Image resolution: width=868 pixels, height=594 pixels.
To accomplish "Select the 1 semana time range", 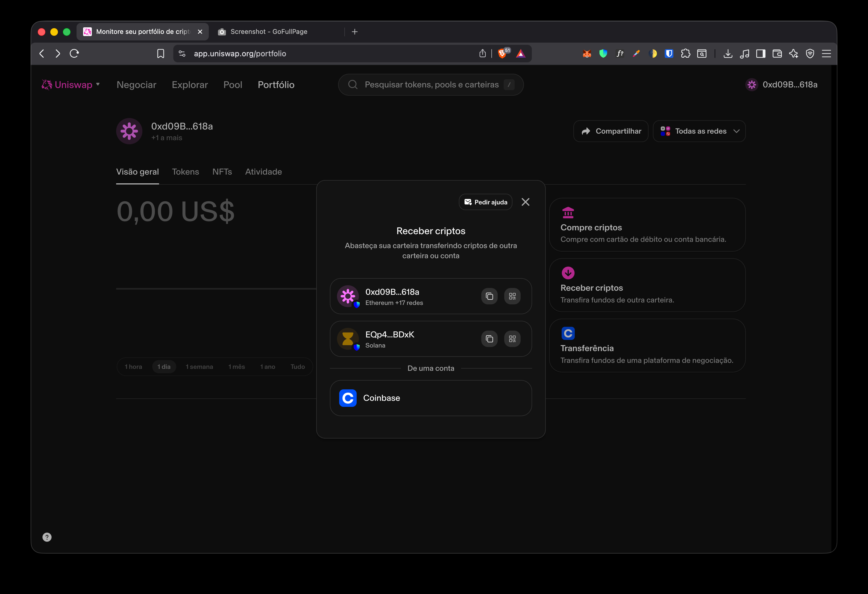I will (200, 367).
